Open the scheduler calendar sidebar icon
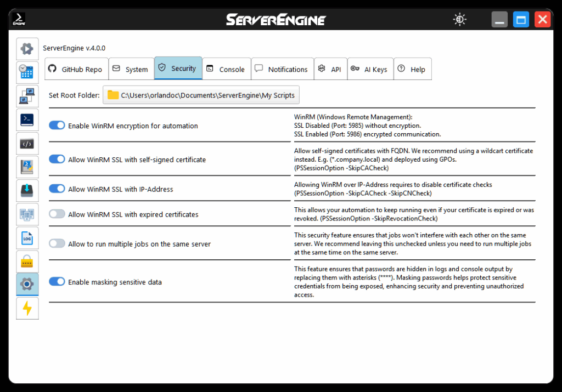Image resolution: width=562 pixels, height=392 pixels. tap(27, 72)
